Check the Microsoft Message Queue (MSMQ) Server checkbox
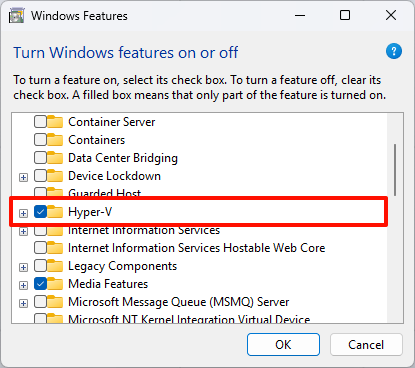The width and height of the screenshot is (415, 368). 40,302
